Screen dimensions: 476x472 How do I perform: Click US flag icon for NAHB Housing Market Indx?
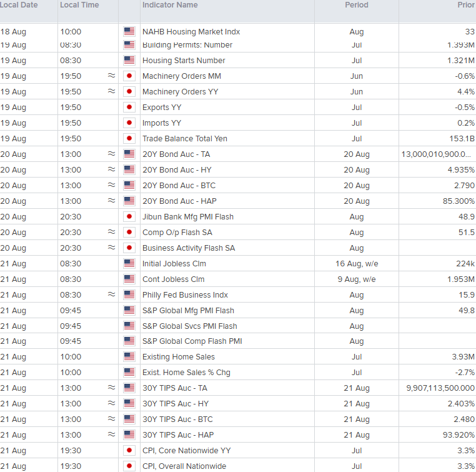pyautogui.click(x=129, y=32)
